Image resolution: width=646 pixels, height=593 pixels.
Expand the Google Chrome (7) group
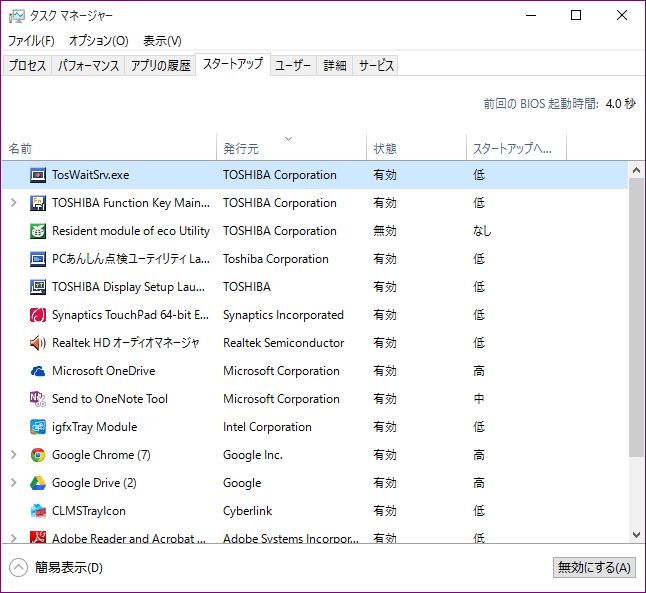click(14, 455)
